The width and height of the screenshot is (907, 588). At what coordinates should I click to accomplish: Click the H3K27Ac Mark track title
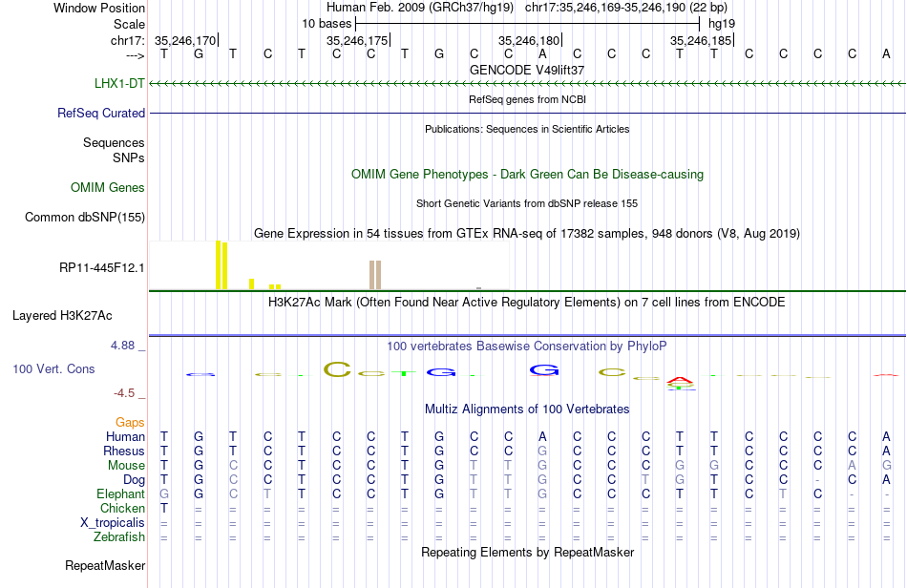(x=527, y=302)
